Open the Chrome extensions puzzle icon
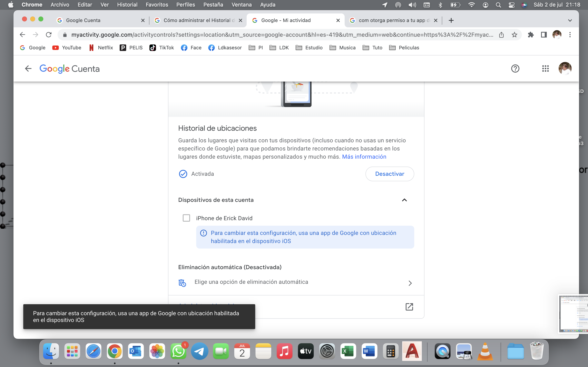This screenshot has width=588, height=367. pyautogui.click(x=531, y=35)
